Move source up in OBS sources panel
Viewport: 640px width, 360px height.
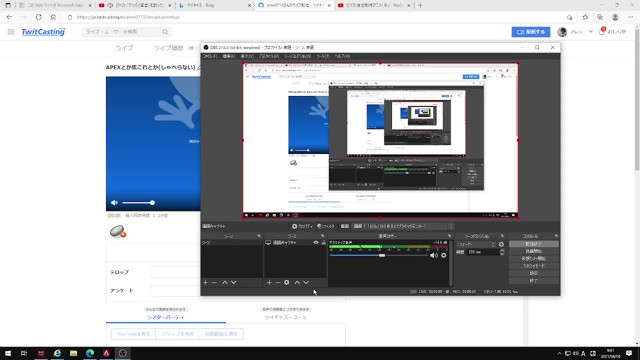pyautogui.click(x=297, y=282)
